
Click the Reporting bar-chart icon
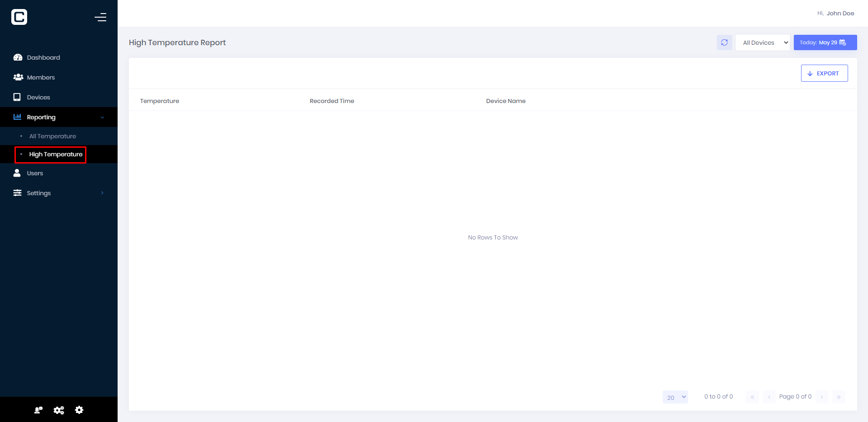(17, 117)
